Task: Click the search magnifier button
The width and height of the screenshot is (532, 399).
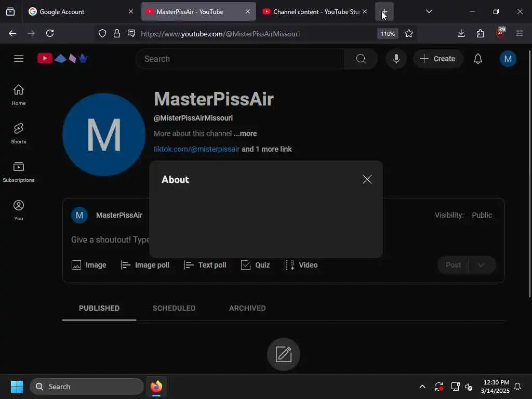Action: pos(361,59)
